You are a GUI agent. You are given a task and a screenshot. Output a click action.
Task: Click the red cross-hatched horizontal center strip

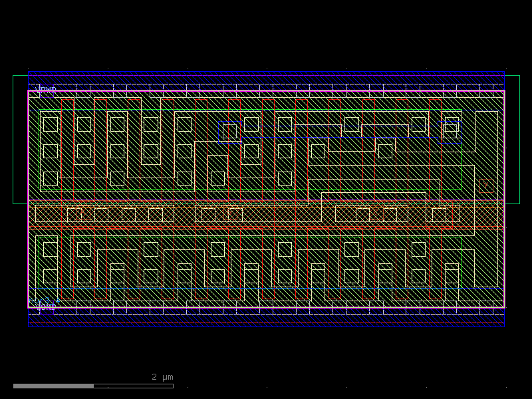(x=266, y=215)
